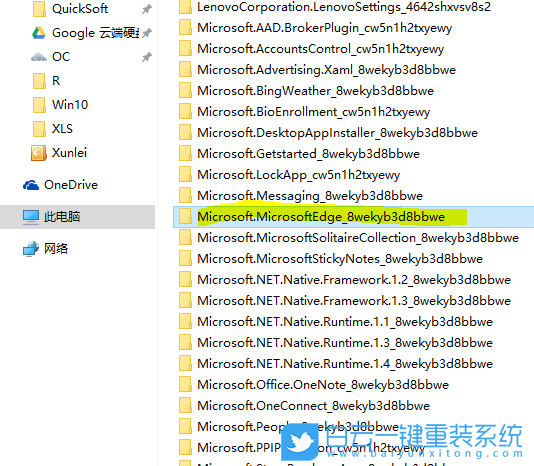Select the OC cloud shortcut icon
This screenshot has height=466, width=534.
click(x=39, y=57)
